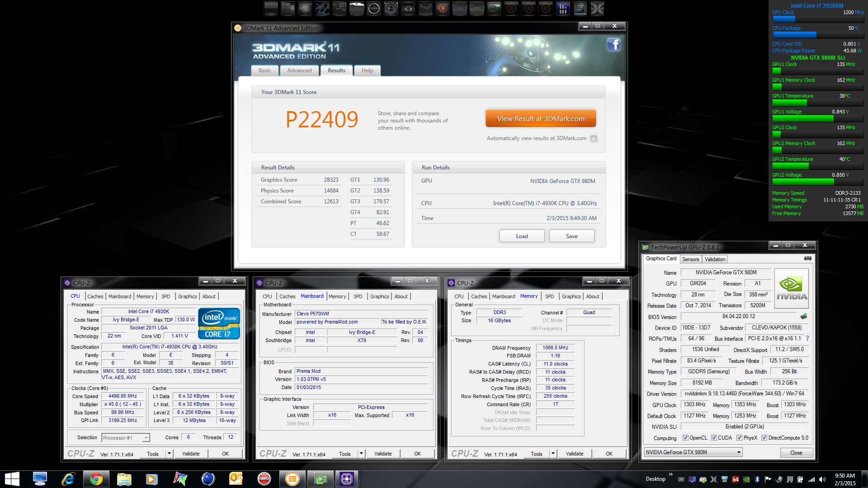
Task: Expand the Processor #1 selection dropdown
Action: click(146, 438)
